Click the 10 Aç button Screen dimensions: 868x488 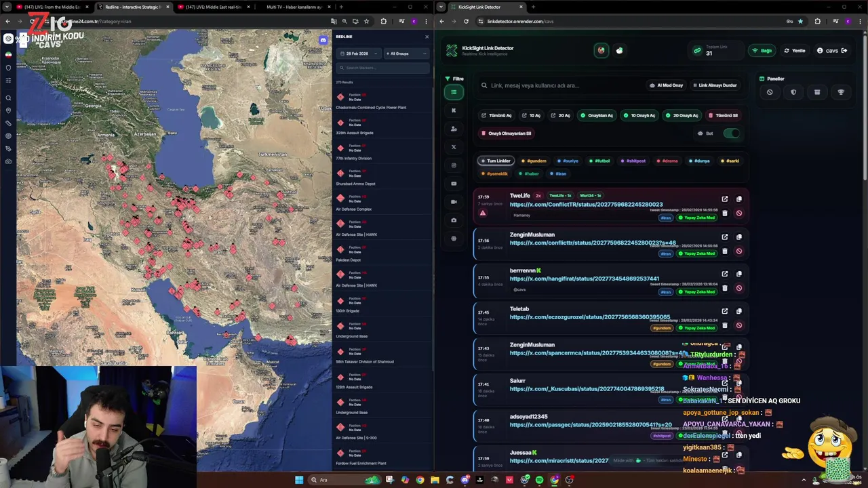click(x=531, y=116)
